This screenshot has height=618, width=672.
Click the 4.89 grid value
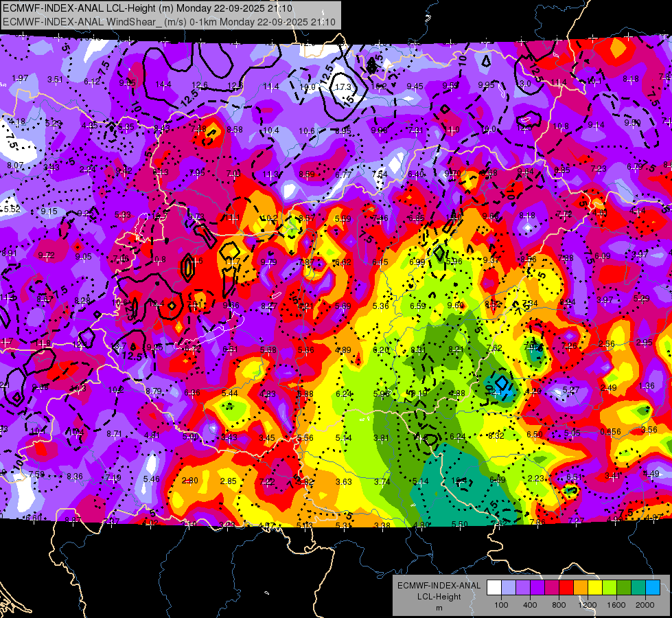coord(343,350)
